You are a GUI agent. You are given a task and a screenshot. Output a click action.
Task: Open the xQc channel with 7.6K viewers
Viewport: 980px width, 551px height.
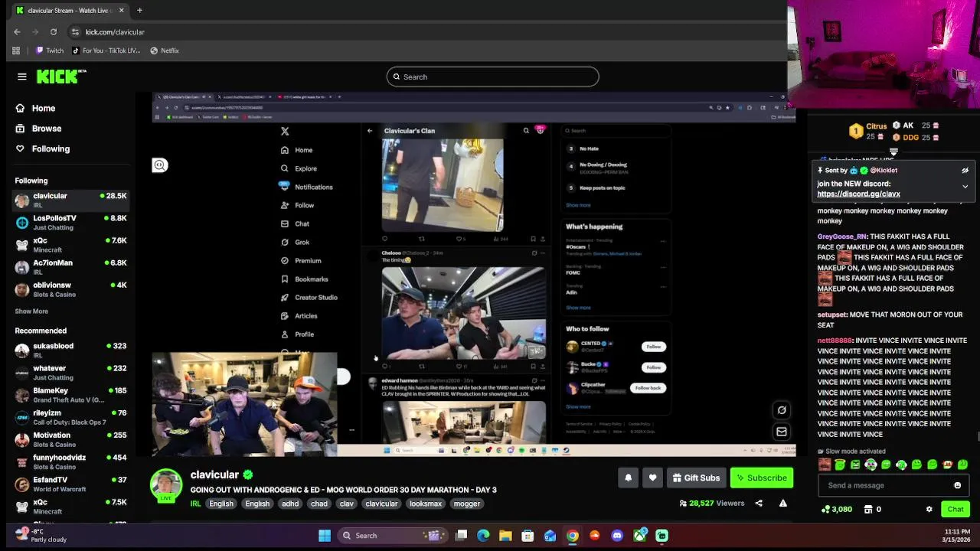(x=70, y=245)
